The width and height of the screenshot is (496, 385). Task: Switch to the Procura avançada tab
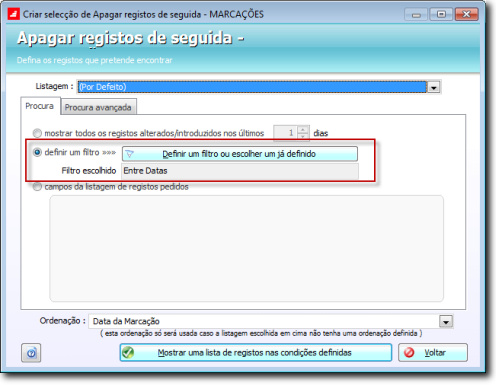(x=98, y=107)
